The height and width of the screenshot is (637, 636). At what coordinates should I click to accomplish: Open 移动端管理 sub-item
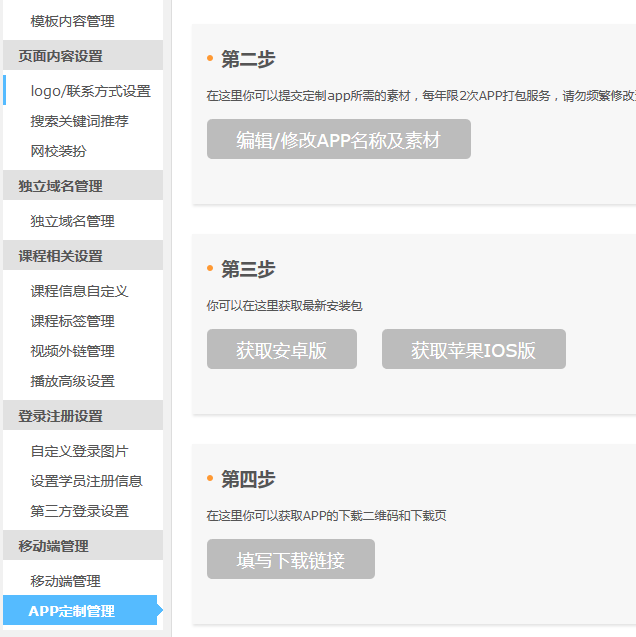point(65,581)
